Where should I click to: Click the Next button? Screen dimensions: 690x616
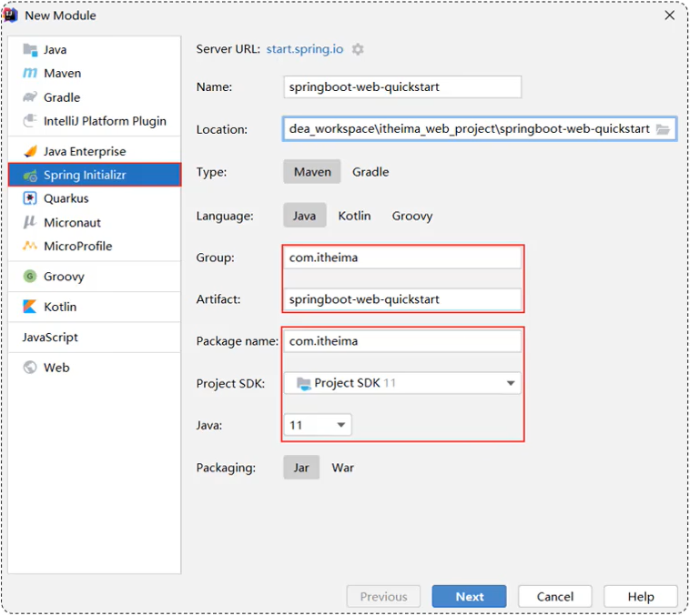pos(469,597)
